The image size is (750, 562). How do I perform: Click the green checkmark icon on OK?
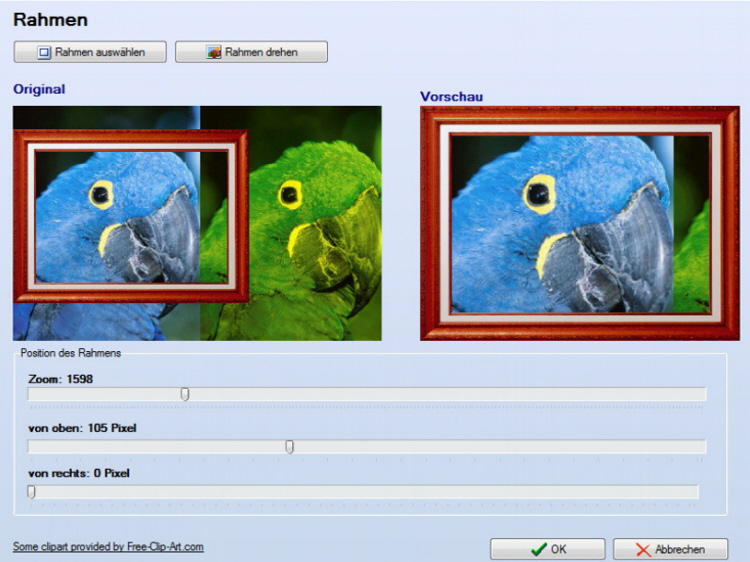(x=538, y=549)
